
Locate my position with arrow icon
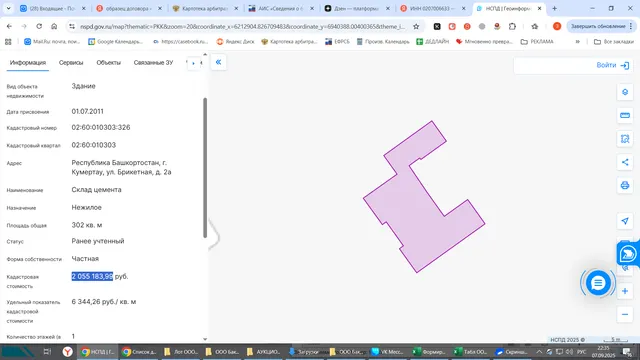(625, 221)
